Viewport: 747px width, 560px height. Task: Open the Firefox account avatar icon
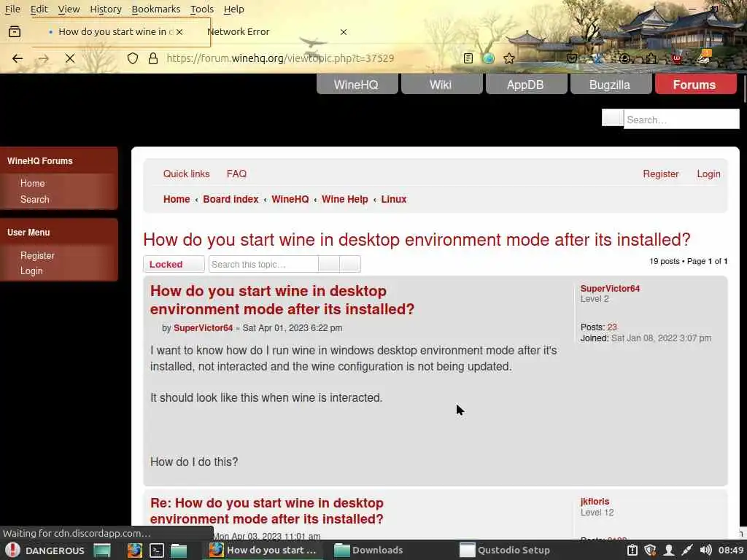624,58
